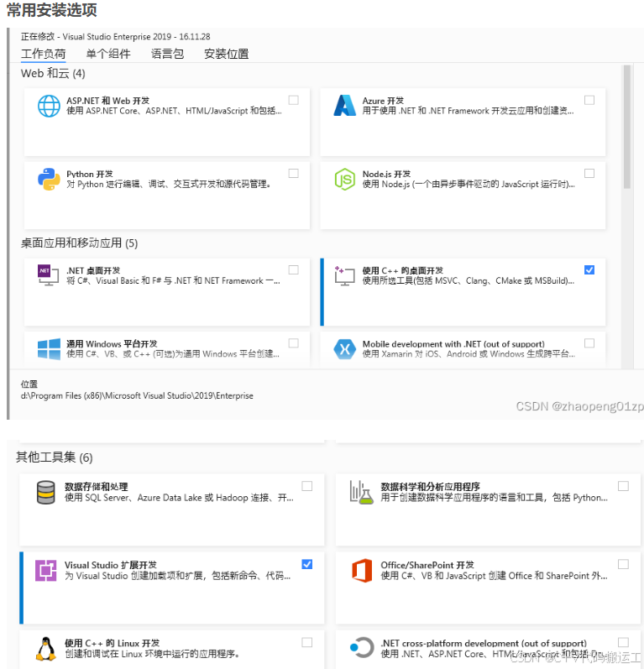Screen dimensions: 644x669
Task: Select .NET cross-platform development card title
Action: coord(484,643)
